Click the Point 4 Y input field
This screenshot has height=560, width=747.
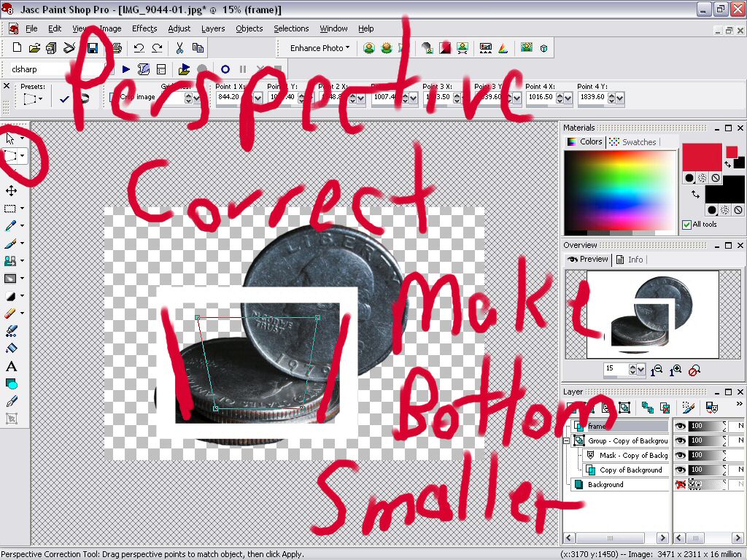595,97
